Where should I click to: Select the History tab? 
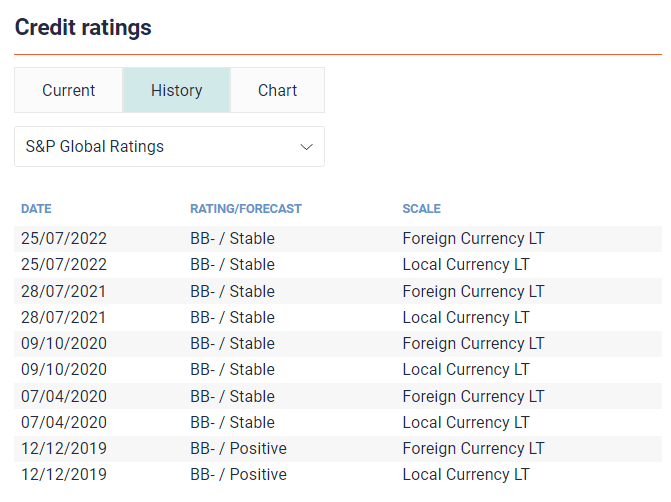tap(176, 90)
